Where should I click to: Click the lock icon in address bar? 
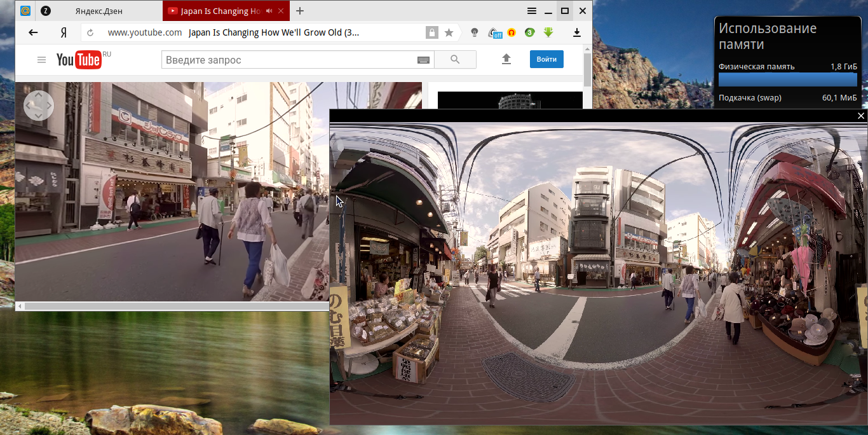[431, 32]
